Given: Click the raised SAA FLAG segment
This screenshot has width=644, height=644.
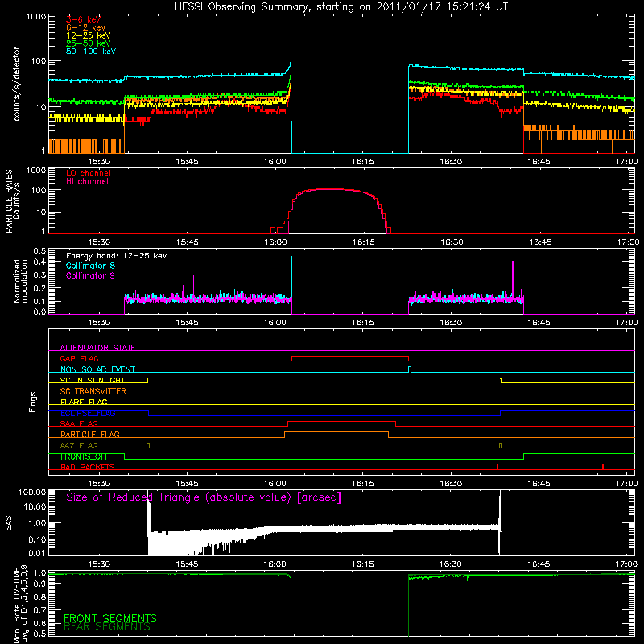Looking at the screenshot, I should point(341,422).
